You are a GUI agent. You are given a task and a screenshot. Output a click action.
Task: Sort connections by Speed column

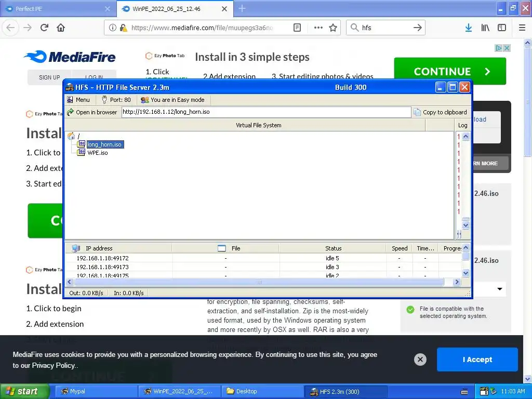[400, 248]
